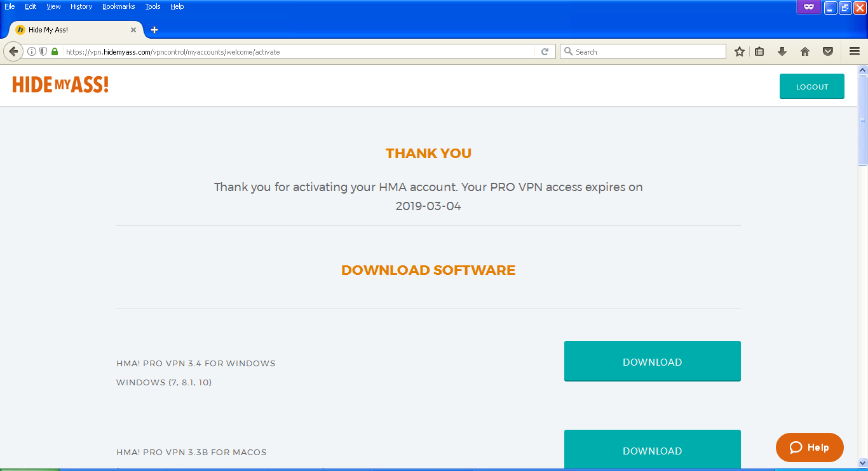Click the THANK YOU heading
This screenshot has width=868, height=471.
coord(428,154)
